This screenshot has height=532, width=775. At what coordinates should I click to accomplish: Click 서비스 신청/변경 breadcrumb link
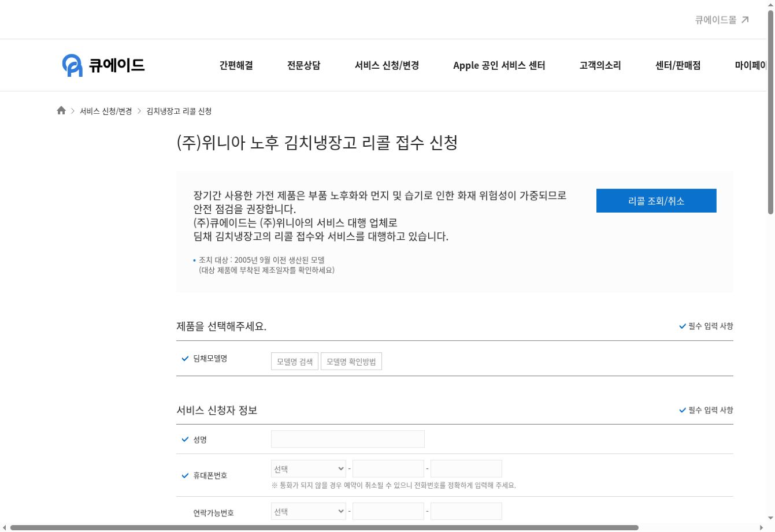(x=106, y=111)
